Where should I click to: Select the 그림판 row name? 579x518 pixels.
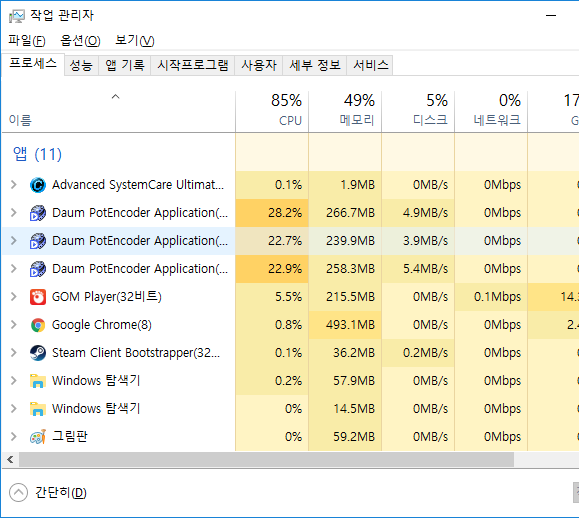(x=69, y=437)
